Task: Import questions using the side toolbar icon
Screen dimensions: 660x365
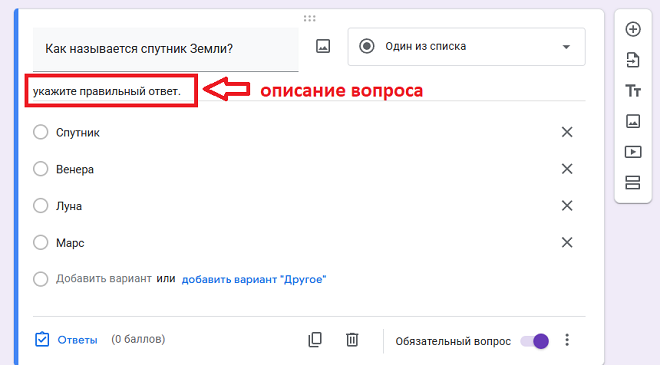Action: (633, 60)
